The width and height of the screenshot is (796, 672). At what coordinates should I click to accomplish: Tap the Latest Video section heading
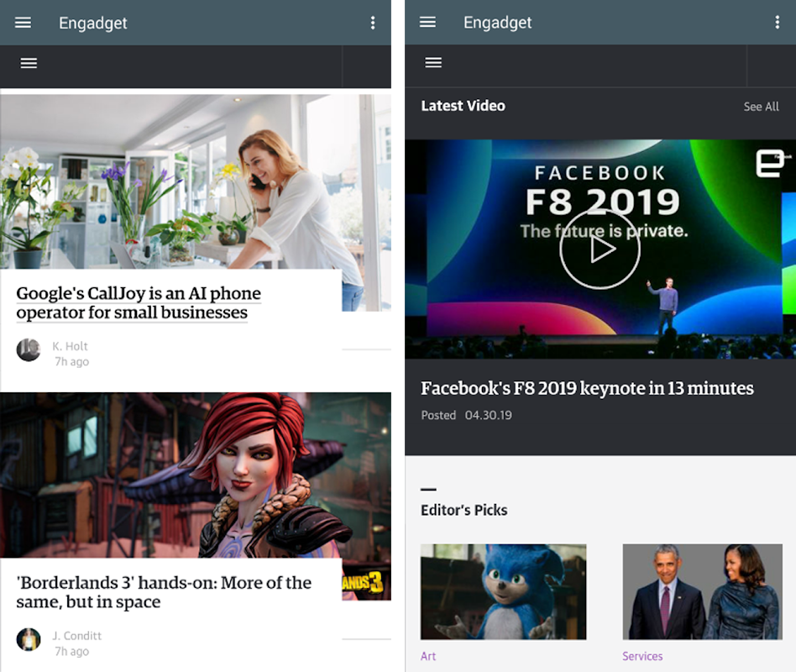pos(463,106)
